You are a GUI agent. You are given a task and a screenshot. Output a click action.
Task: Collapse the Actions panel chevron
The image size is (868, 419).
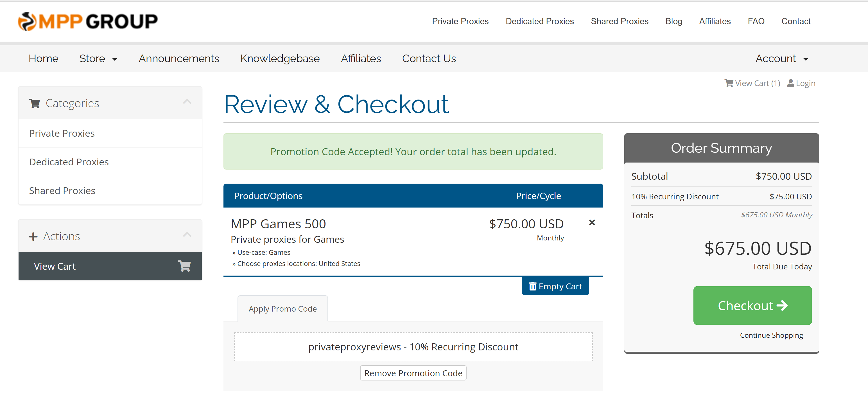click(187, 235)
